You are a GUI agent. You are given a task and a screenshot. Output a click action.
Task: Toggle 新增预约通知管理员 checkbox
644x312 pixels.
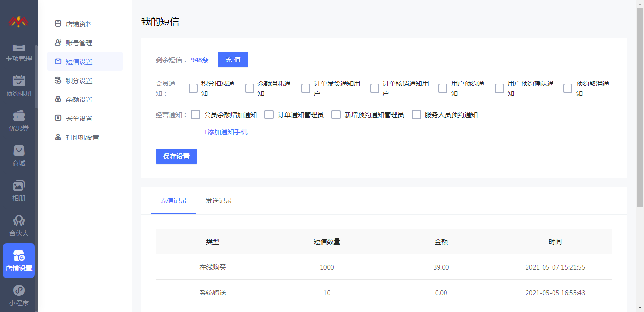pos(336,115)
